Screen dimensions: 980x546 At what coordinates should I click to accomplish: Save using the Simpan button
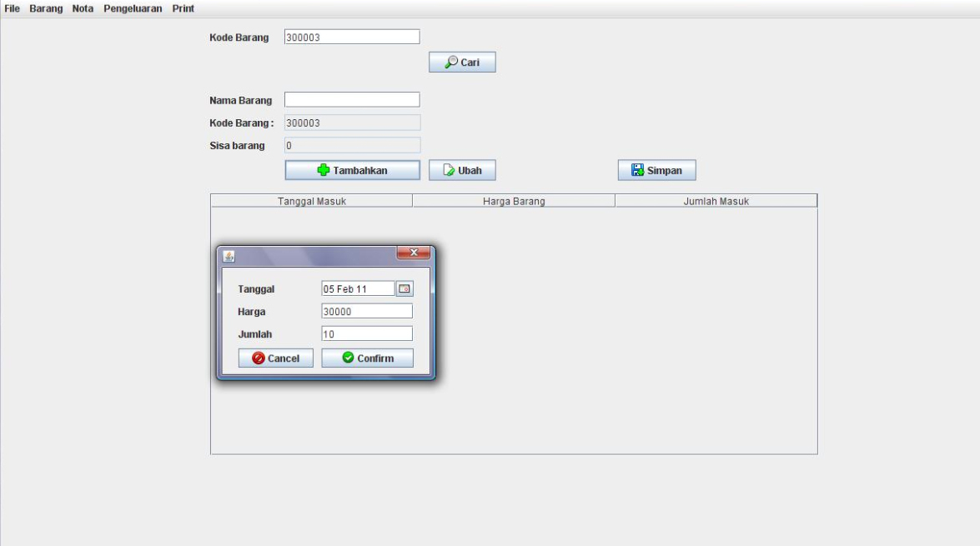tap(656, 170)
